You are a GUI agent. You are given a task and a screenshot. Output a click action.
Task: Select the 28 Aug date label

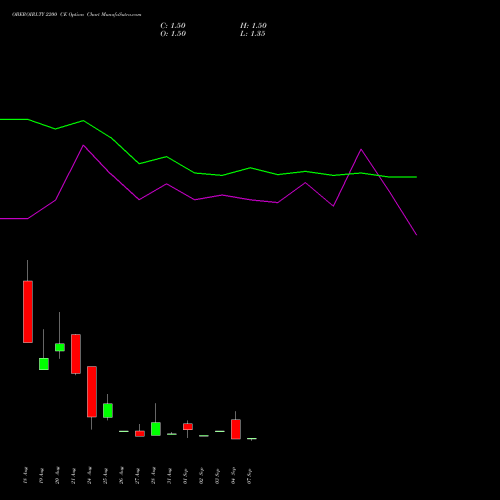154,475
